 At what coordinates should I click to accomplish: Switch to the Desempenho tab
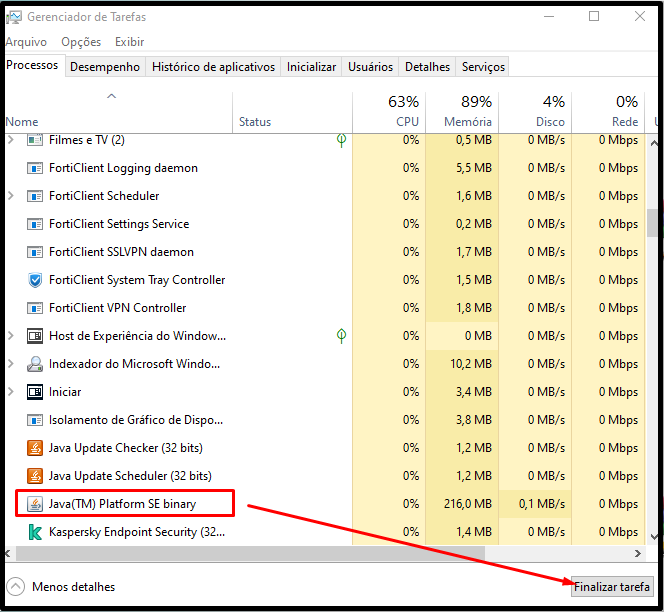[x=105, y=67]
